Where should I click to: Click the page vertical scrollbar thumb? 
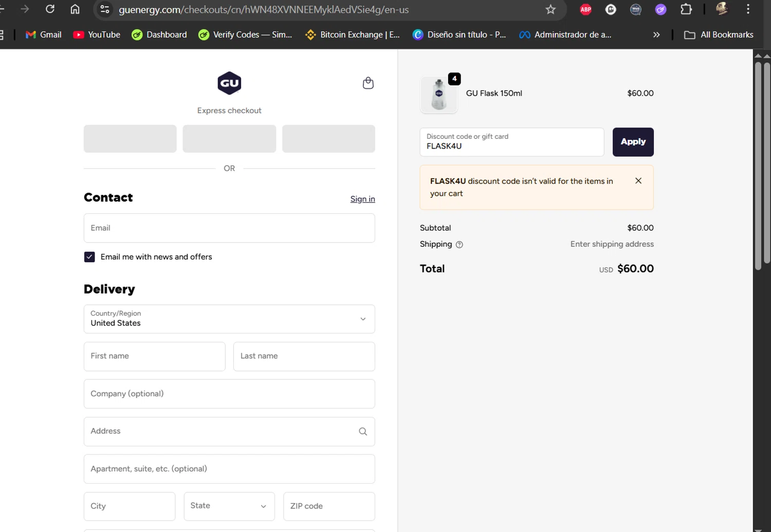coord(758,166)
